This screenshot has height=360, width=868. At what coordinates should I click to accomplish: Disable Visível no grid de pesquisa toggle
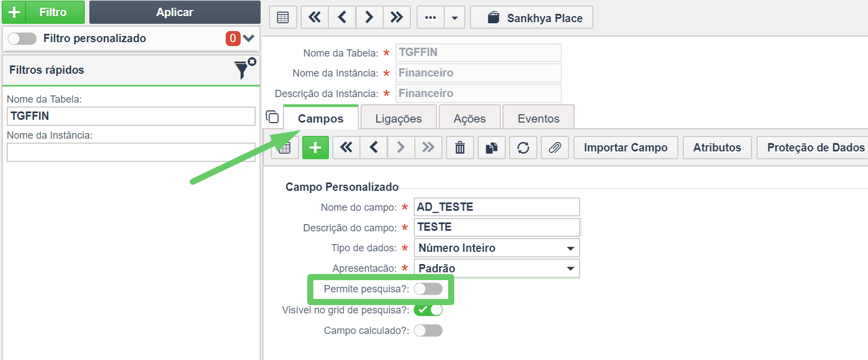428,310
